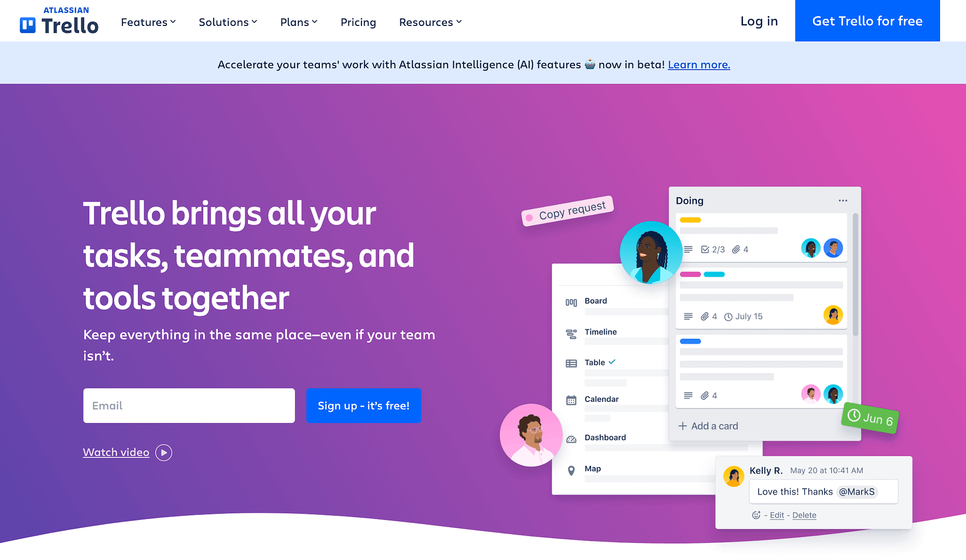Screen dimensions: 966x560
Task: Click the robot emoji in the banner
Action: point(590,64)
